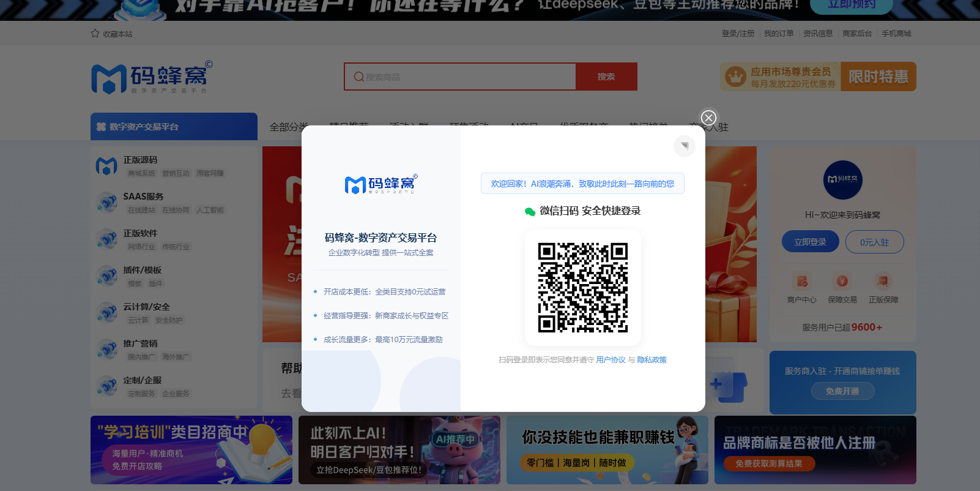980x491 pixels.
Task: Click the 插件/模板 category icon
Action: 106,275
